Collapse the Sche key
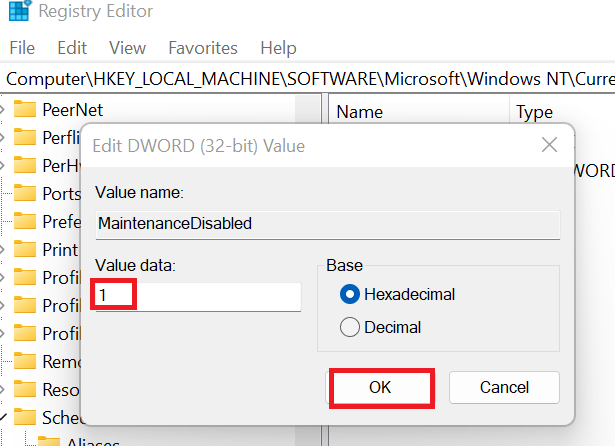This screenshot has width=615, height=446. (x=3, y=417)
